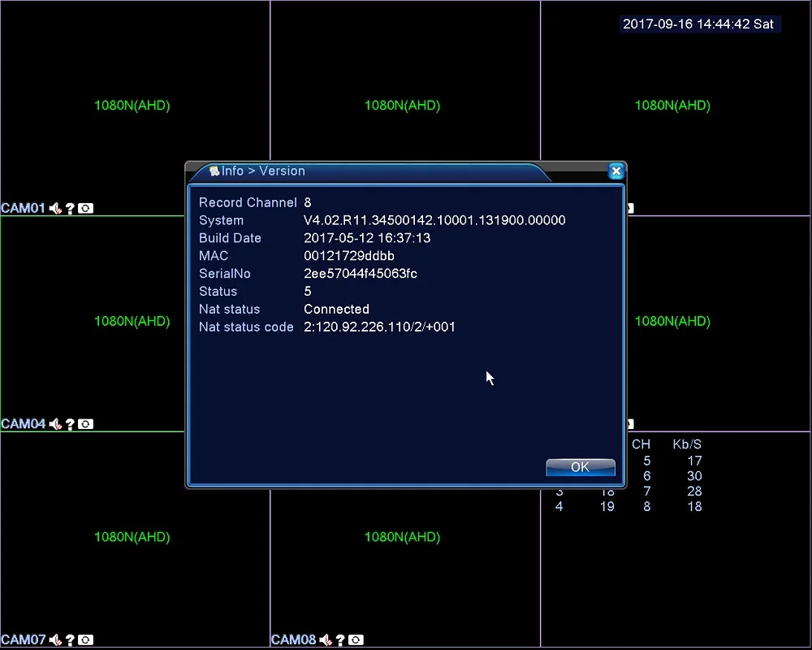Click the CH column header in bitrate table

[x=641, y=444]
